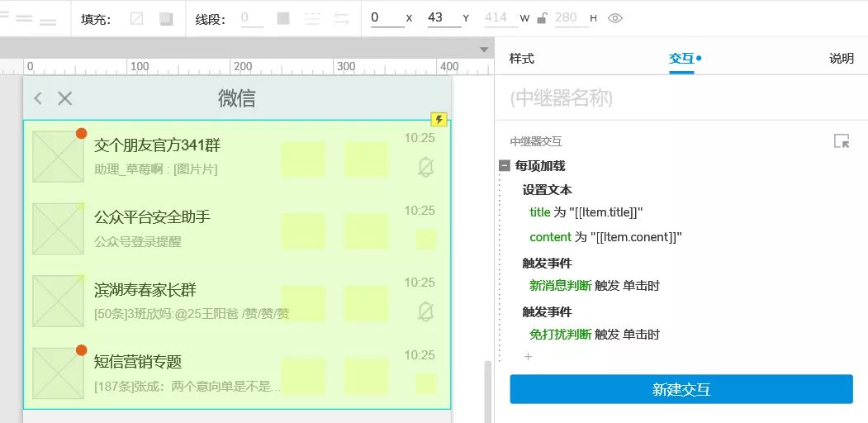868x423 pixels.
Task: Click the 10:25 time on 公众平台安全助手 row
Action: tap(420, 211)
